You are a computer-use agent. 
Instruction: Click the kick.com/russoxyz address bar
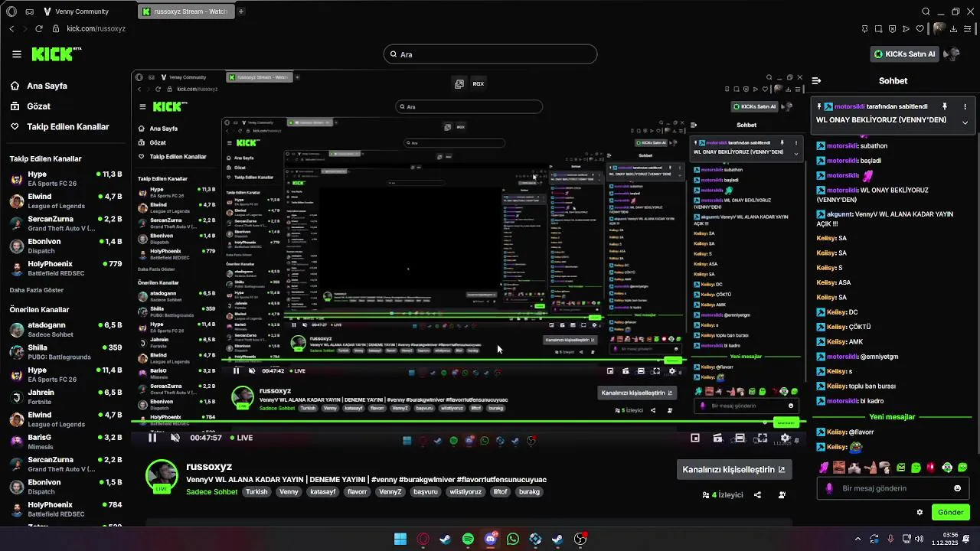96,29
